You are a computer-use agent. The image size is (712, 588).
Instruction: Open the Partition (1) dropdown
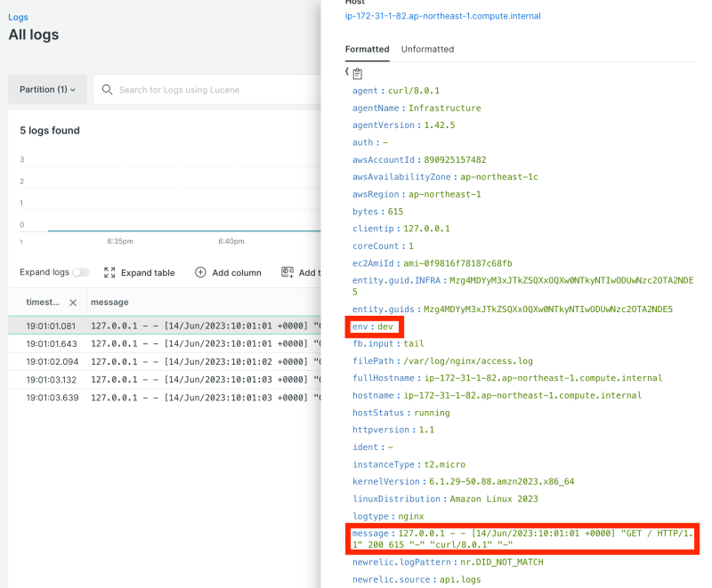(x=47, y=89)
